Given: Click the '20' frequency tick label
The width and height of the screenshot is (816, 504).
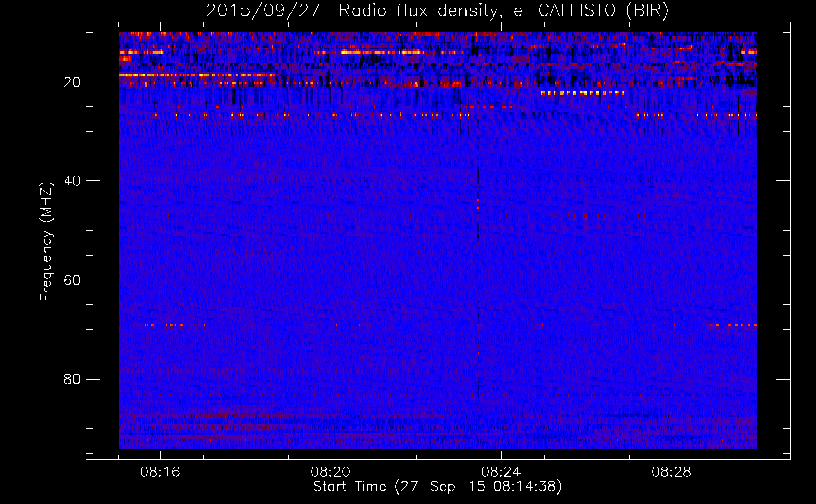Looking at the screenshot, I should pyautogui.click(x=73, y=82).
